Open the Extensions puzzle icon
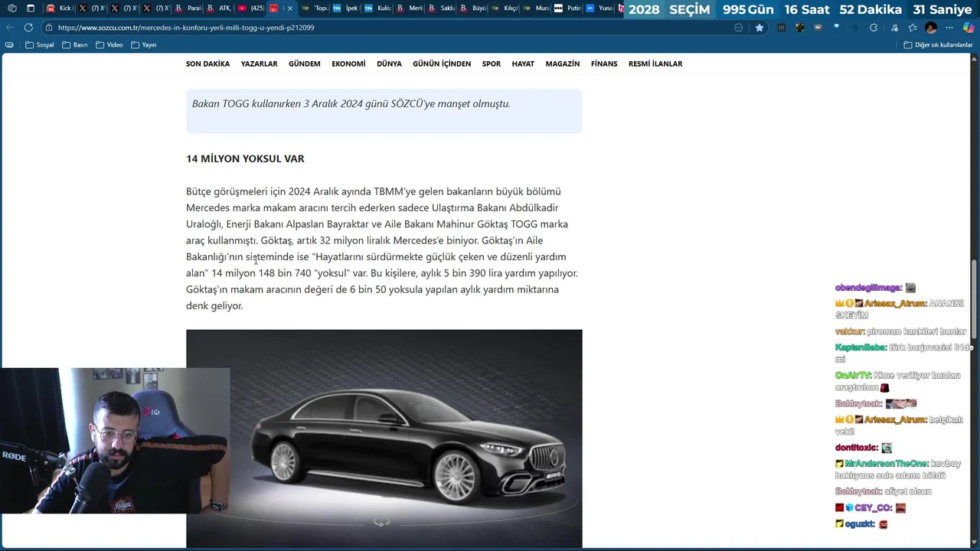Screen dimensions: 980x551 click(874, 28)
